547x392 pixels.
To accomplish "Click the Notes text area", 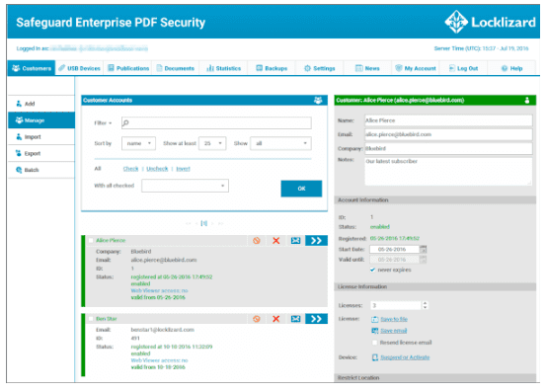I will [448, 171].
